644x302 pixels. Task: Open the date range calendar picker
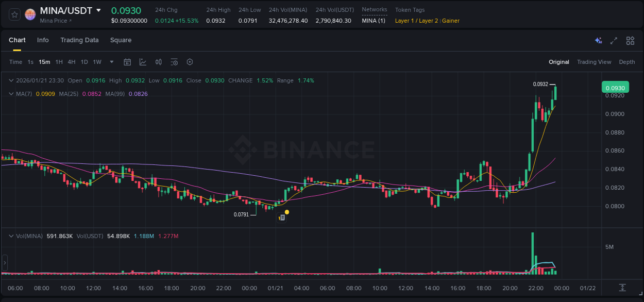click(x=127, y=62)
